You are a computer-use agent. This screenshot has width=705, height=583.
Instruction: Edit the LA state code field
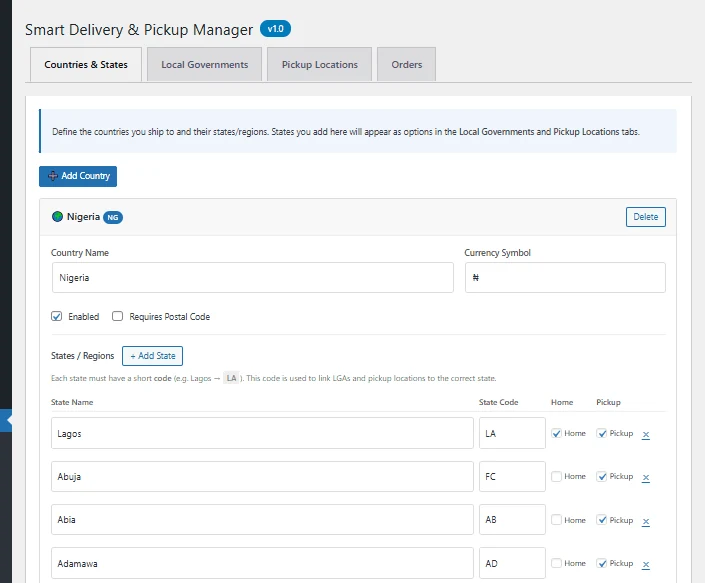512,433
